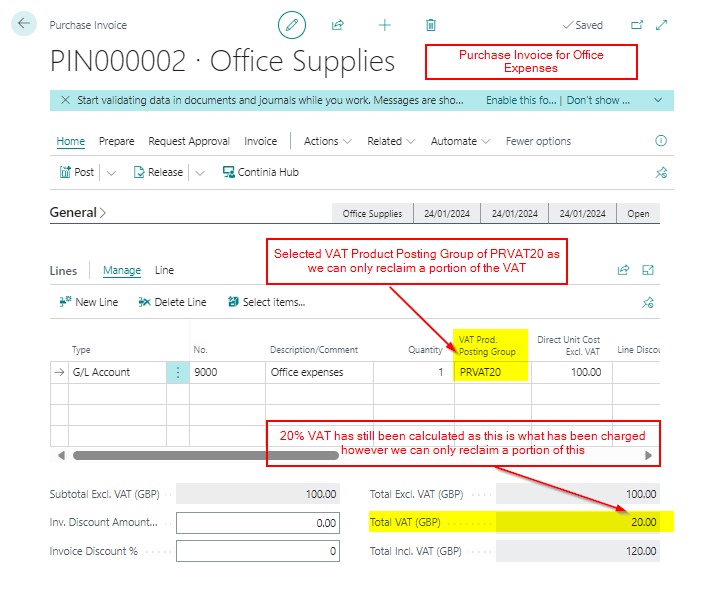This screenshot has height=595, width=722.
Task: Click the three-dot menu on G/L Account row
Action: [x=179, y=373]
